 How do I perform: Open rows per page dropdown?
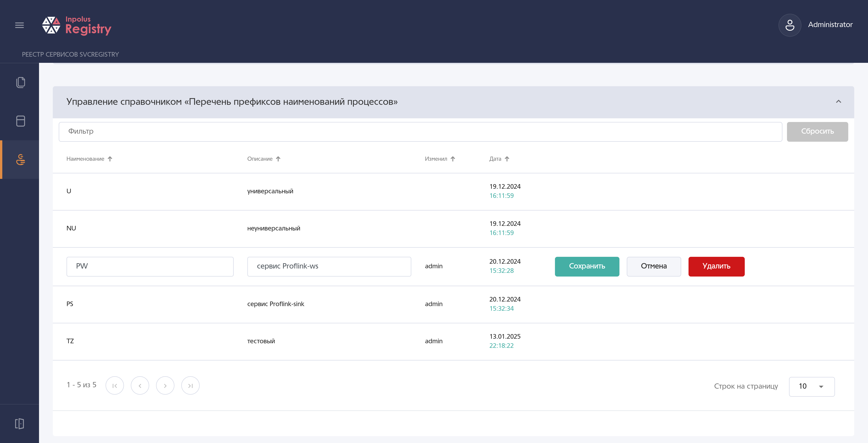812,387
